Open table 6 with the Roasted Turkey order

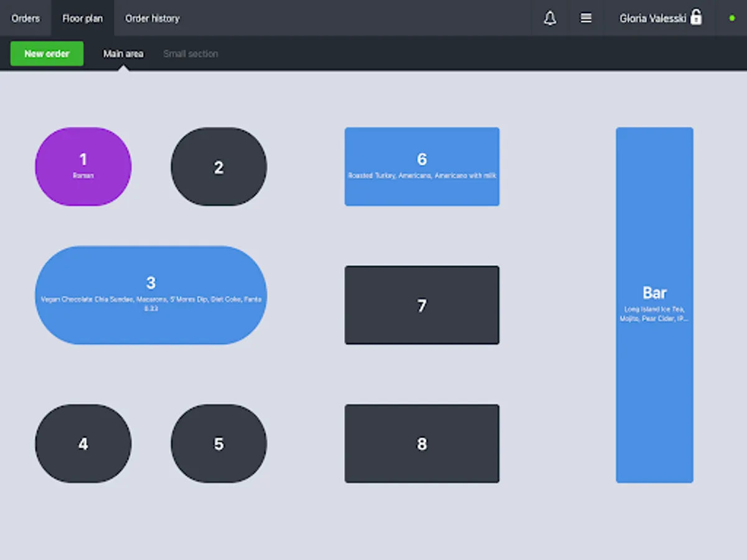(421, 166)
